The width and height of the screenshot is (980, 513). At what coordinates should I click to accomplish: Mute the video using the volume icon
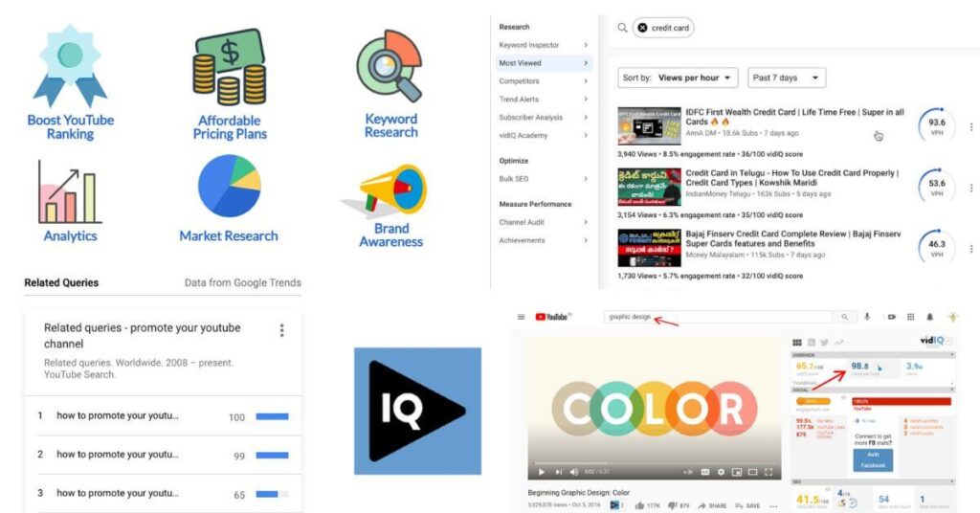coord(574,472)
